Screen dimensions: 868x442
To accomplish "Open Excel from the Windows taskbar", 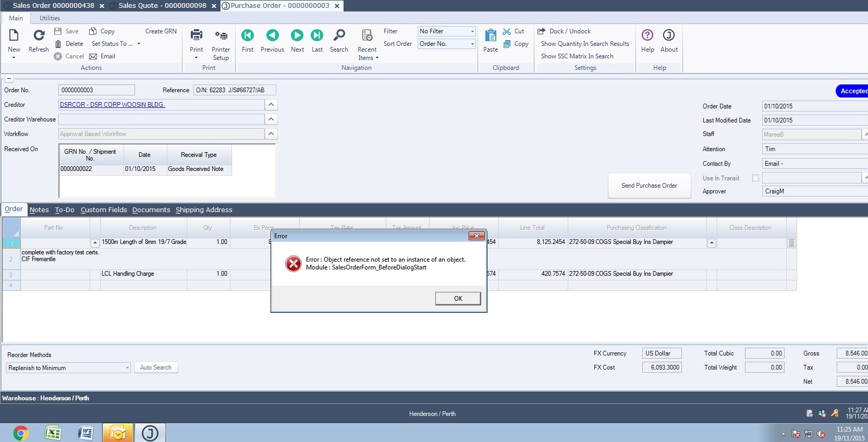I will [53, 433].
